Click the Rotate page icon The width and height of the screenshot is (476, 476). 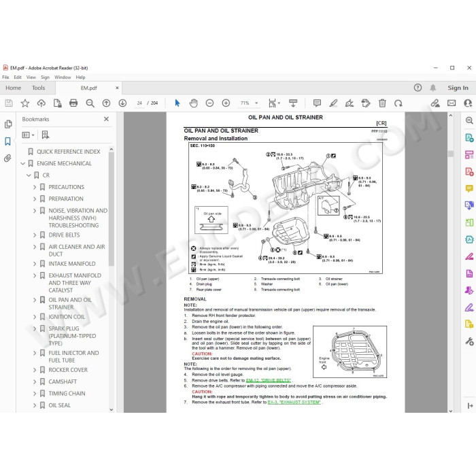point(398,103)
